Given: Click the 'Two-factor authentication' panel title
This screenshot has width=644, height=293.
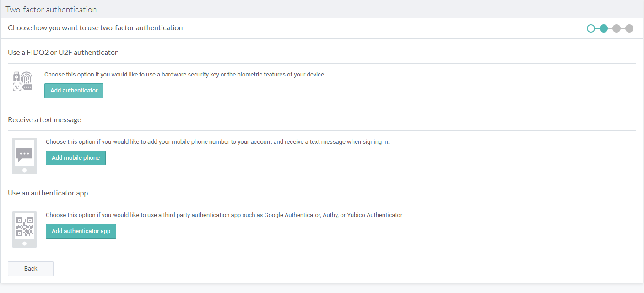Looking at the screenshot, I should pos(51,10).
